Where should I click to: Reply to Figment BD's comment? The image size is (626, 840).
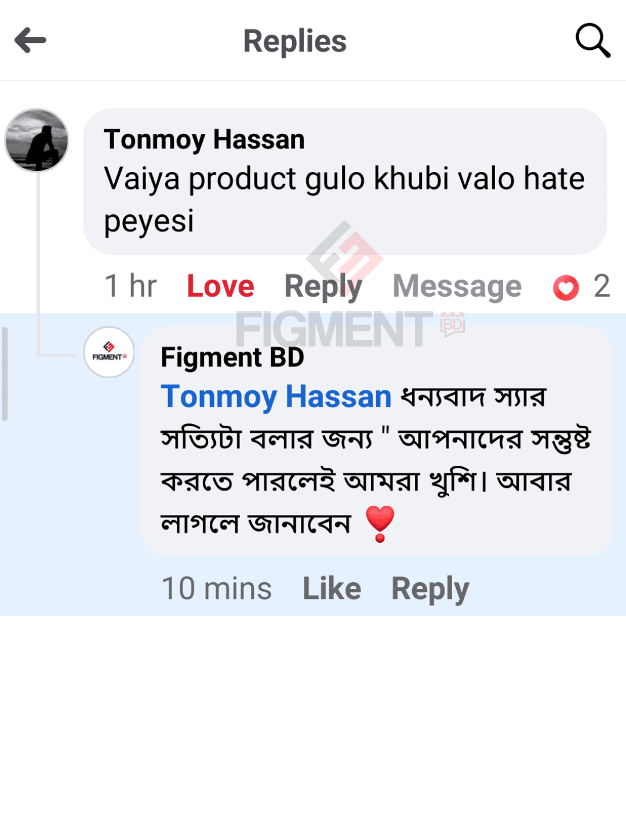click(x=430, y=589)
